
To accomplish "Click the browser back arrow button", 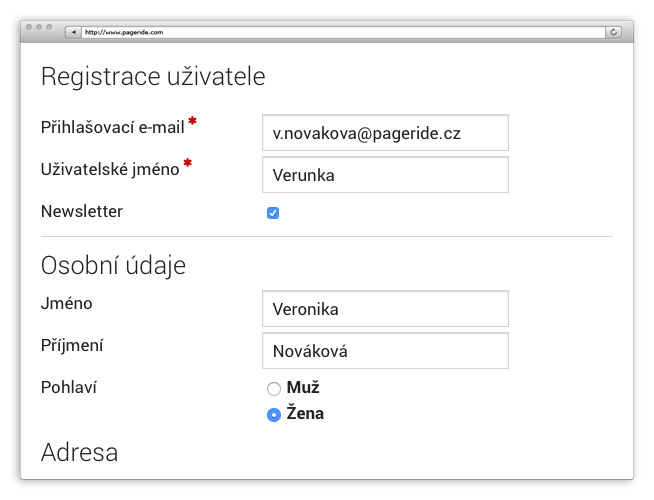I will tap(72, 32).
